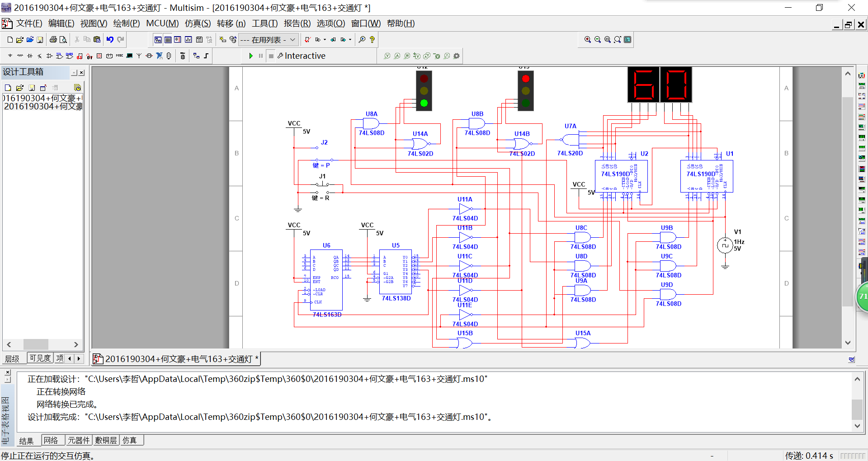
Task: Place a CMOS component icon
Action: [70, 56]
